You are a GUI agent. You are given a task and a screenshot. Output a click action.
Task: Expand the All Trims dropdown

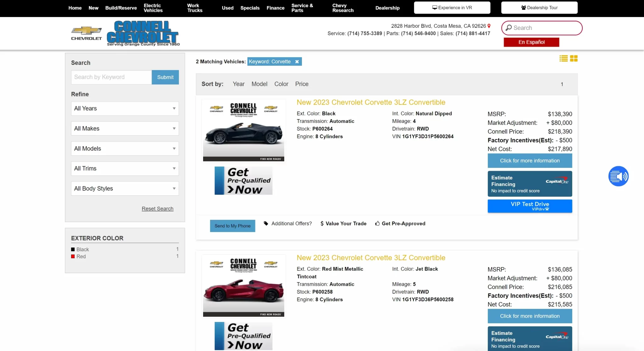125,169
